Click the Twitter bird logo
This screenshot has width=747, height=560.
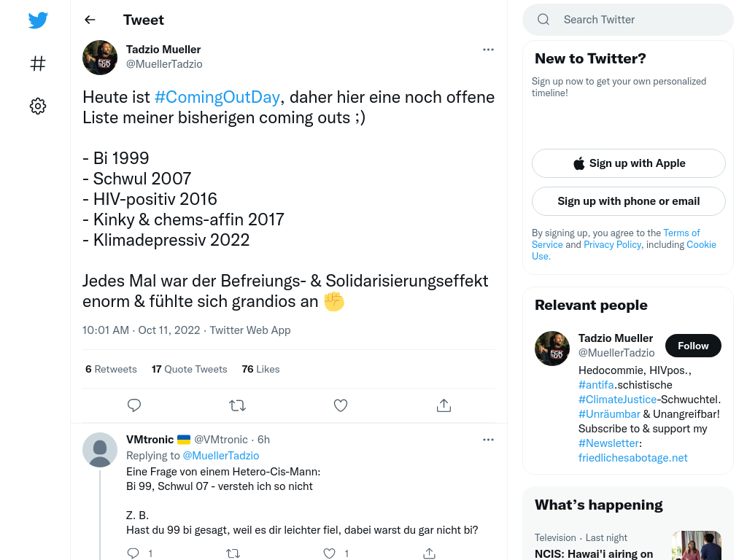[x=38, y=20]
